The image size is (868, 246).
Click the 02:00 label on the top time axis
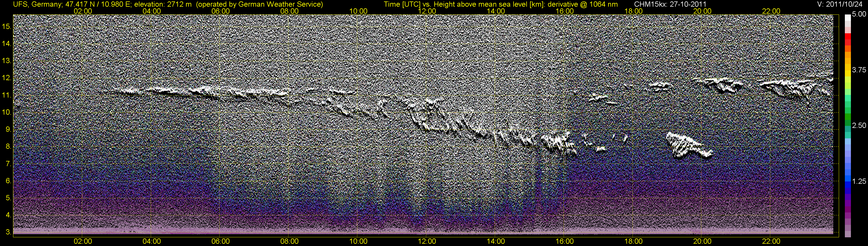click(x=83, y=11)
